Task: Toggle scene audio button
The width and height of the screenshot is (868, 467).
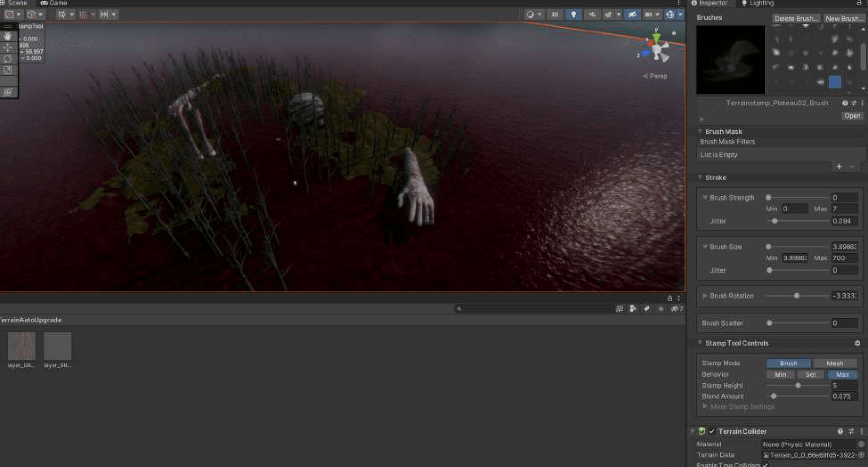Action: point(592,14)
